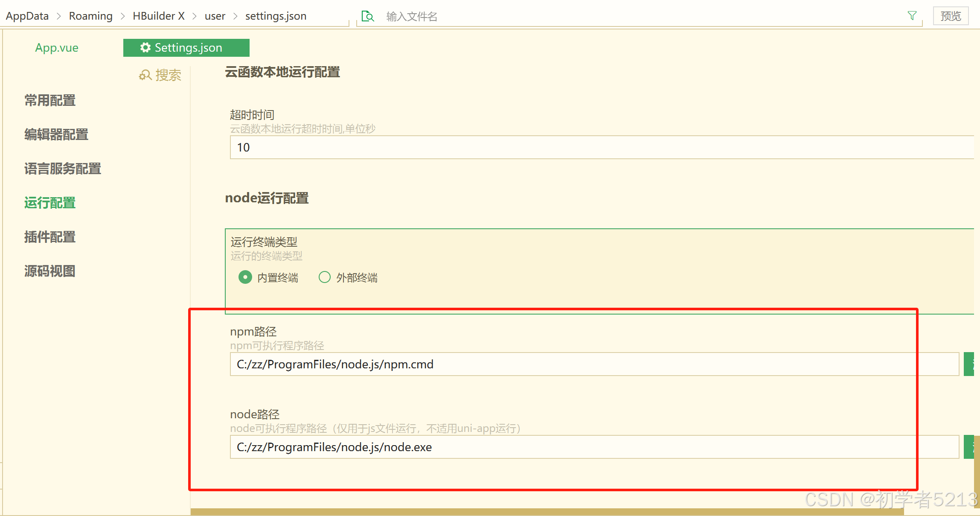Click the settings search icon beside 搜索
The width and height of the screenshot is (980, 516).
pos(145,75)
